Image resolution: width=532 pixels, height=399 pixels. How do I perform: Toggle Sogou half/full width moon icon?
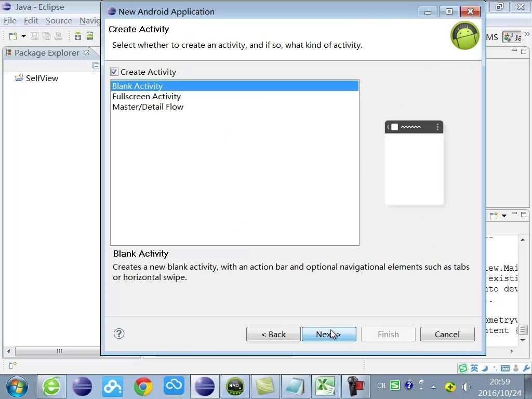pos(485,368)
